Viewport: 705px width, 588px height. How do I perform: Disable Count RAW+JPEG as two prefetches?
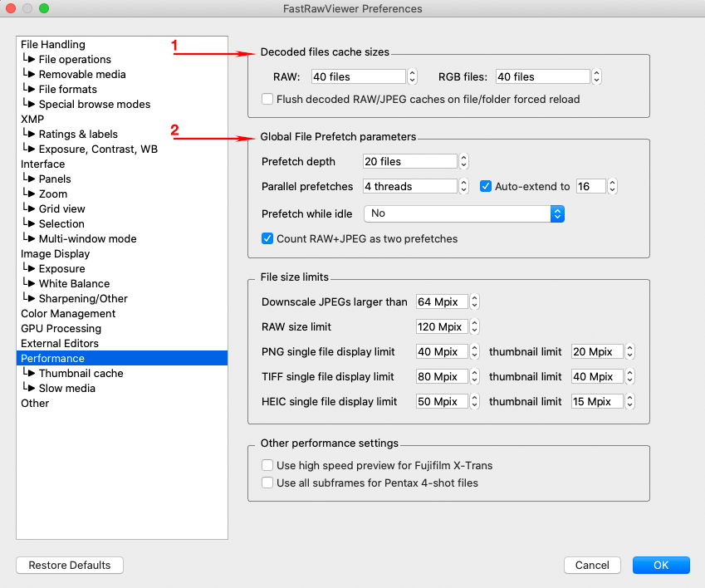tap(267, 239)
